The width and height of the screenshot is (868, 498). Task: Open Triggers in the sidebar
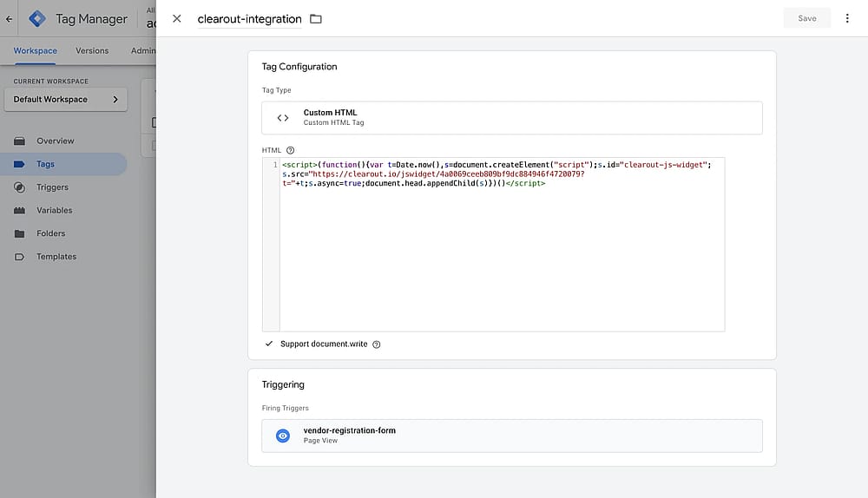point(53,187)
